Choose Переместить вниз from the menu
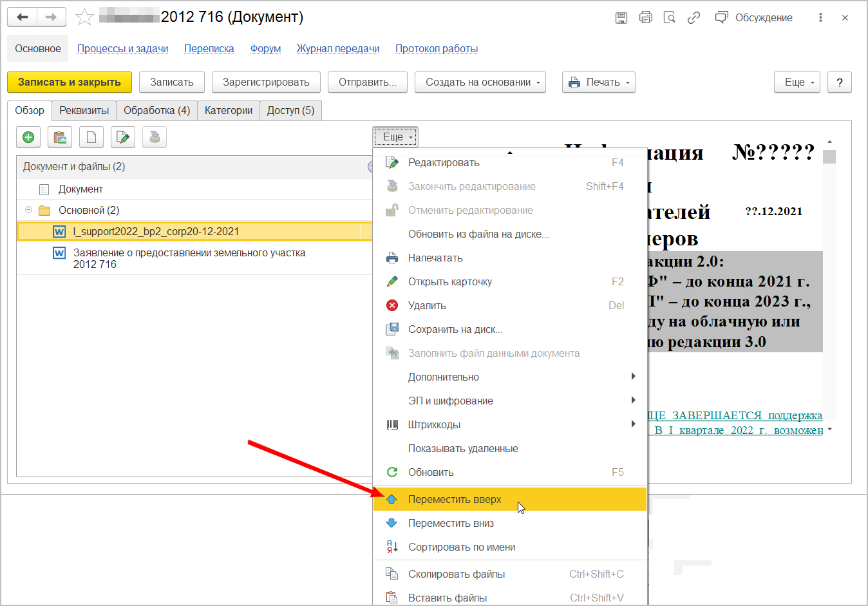Image resolution: width=868 pixels, height=606 pixels. tap(510, 524)
